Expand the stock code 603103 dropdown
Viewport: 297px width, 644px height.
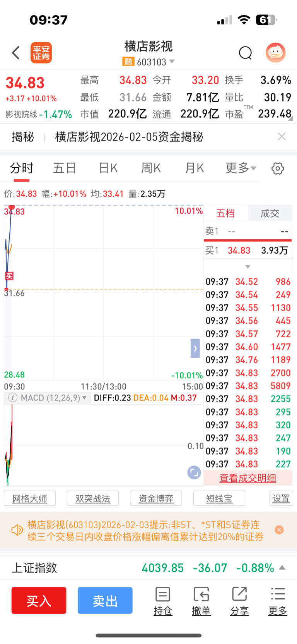click(172, 62)
